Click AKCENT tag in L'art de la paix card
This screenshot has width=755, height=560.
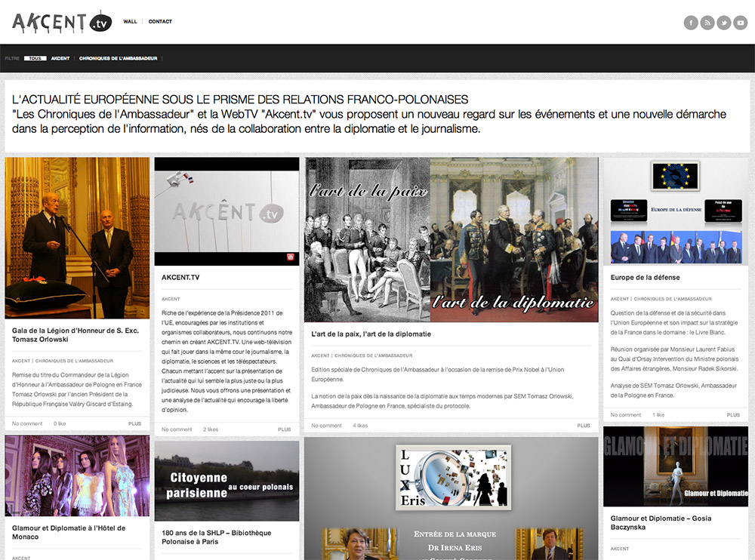pos(320,355)
